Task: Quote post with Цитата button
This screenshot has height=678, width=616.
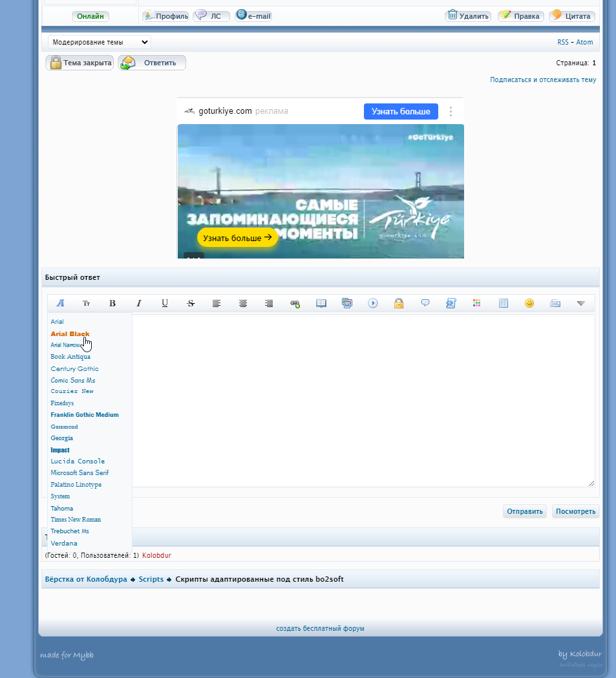Action: [572, 16]
